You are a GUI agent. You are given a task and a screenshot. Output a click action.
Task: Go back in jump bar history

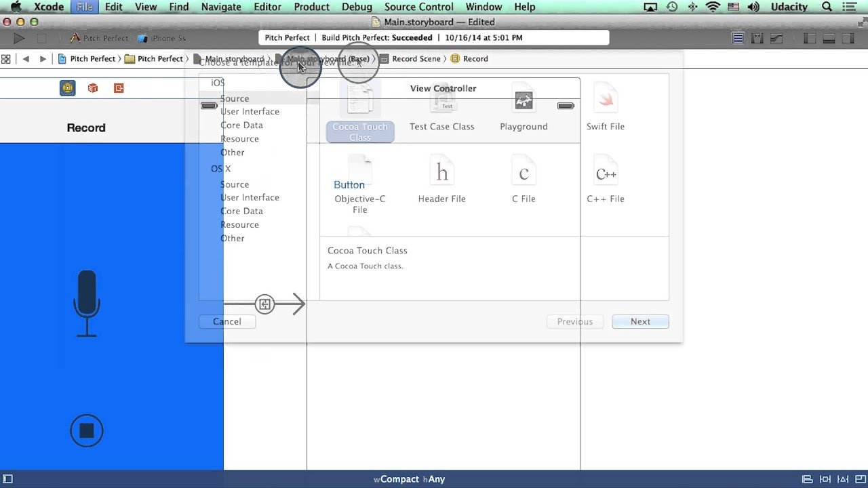(x=26, y=59)
